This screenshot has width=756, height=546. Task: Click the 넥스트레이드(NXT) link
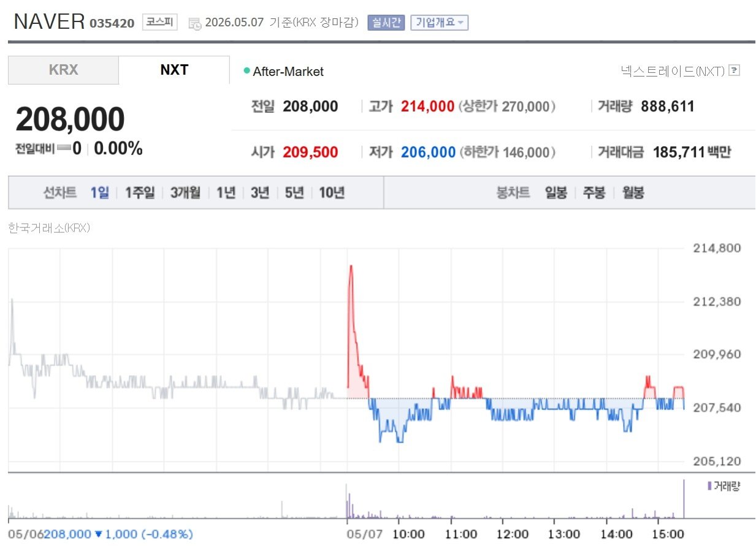[x=673, y=70]
